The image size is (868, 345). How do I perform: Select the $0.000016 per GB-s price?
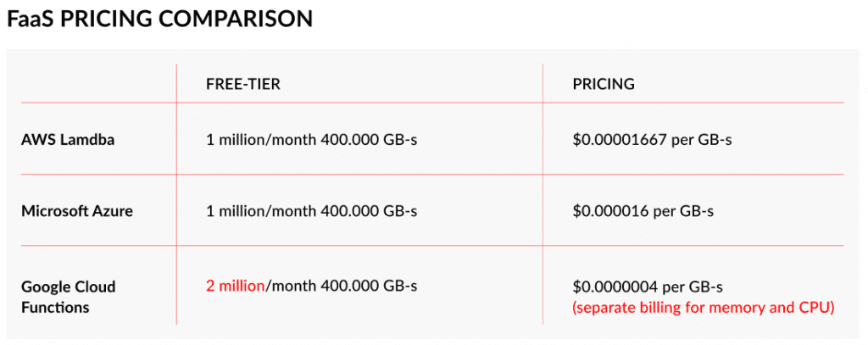643,211
